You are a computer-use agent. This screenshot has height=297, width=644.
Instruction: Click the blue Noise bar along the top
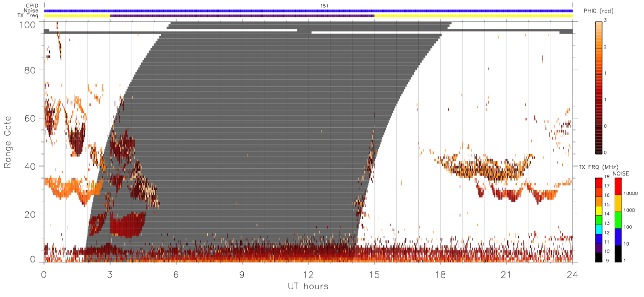click(x=308, y=10)
